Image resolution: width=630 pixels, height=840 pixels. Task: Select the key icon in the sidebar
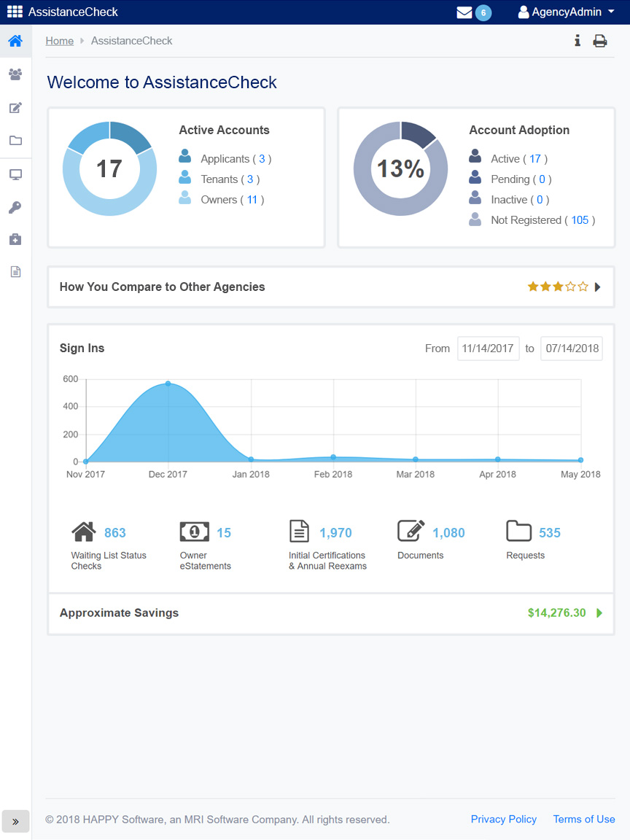click(15, 208)
